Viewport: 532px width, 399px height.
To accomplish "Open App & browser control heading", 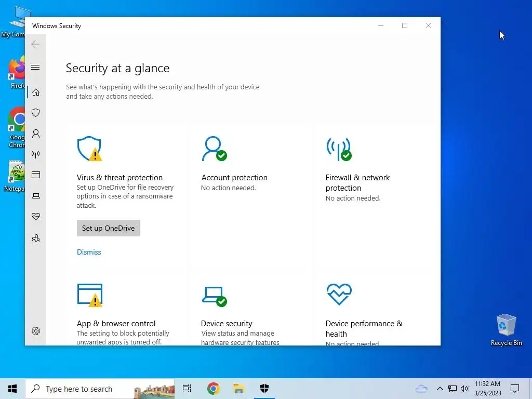I will (x=116, y=323).
